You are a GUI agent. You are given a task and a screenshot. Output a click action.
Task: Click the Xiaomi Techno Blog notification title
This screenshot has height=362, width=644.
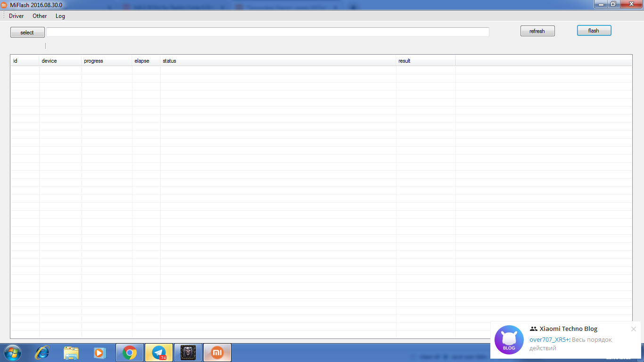tap(568, 329)
